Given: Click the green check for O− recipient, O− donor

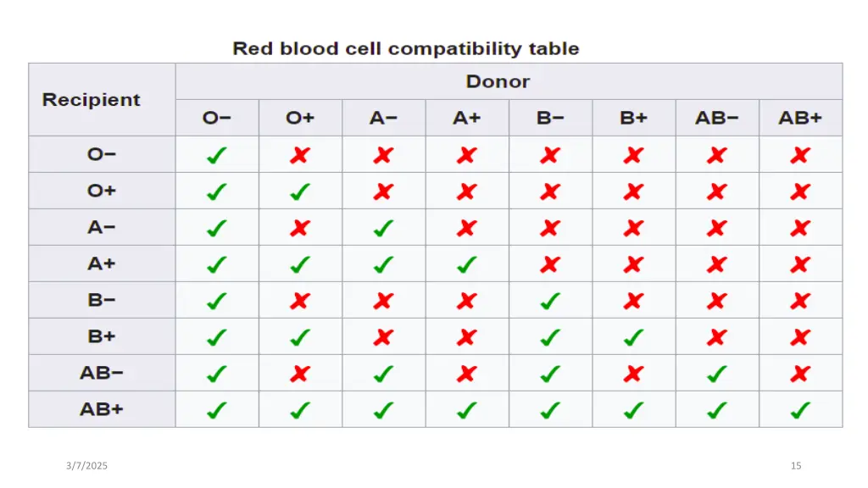Looking at the screenshot, I should [x=216, y=156].
